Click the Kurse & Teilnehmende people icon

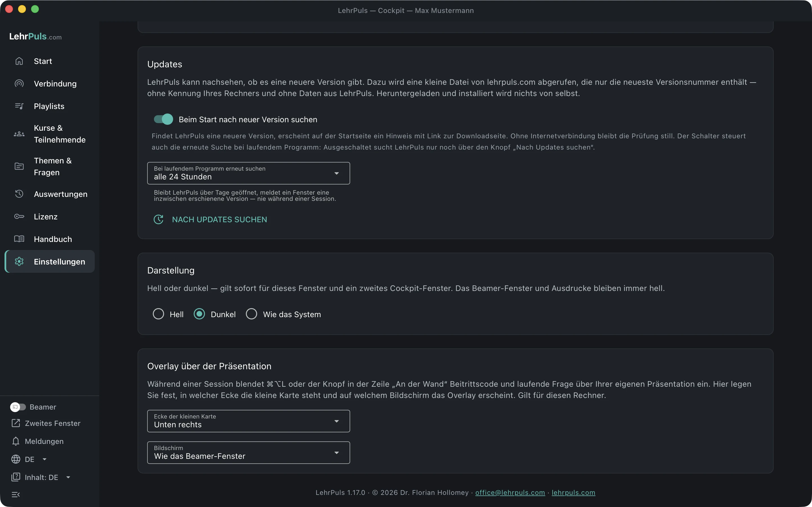[x=19, y=134]
